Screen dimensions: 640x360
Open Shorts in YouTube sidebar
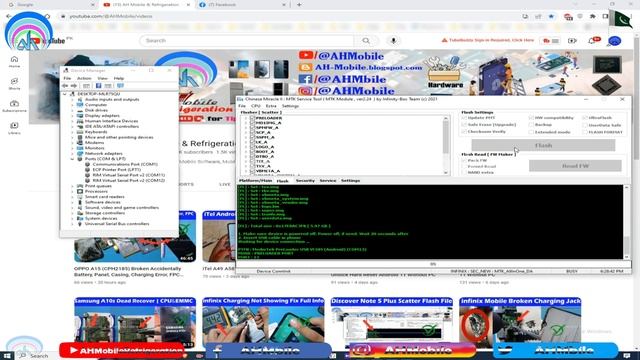pyautogui.click(x=14, y=84)
